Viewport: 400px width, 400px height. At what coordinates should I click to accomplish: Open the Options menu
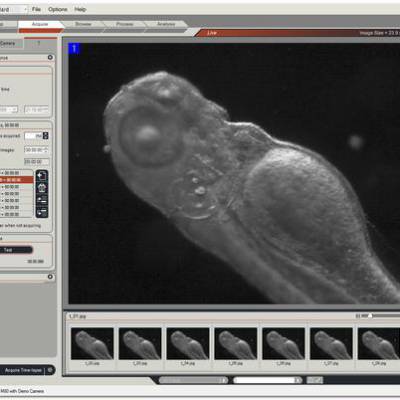(58, 9)
